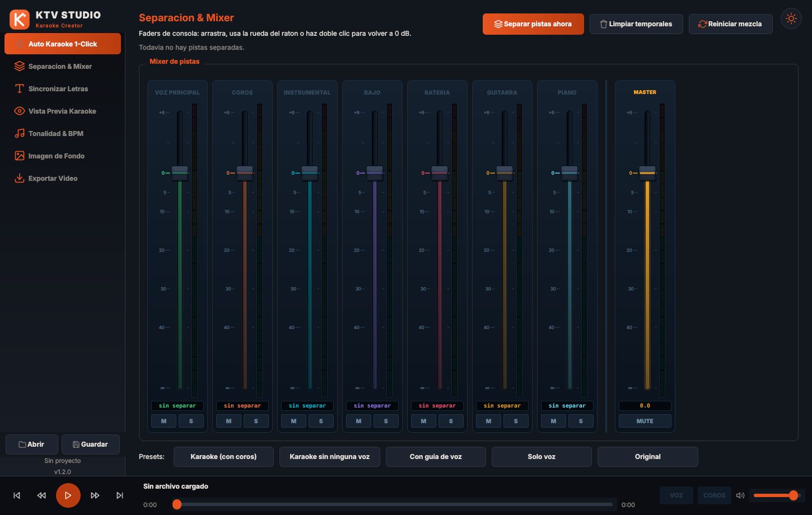This screenshot has width=812, height=515.
Task: Apply the Original preset
Action: (648, 457)
